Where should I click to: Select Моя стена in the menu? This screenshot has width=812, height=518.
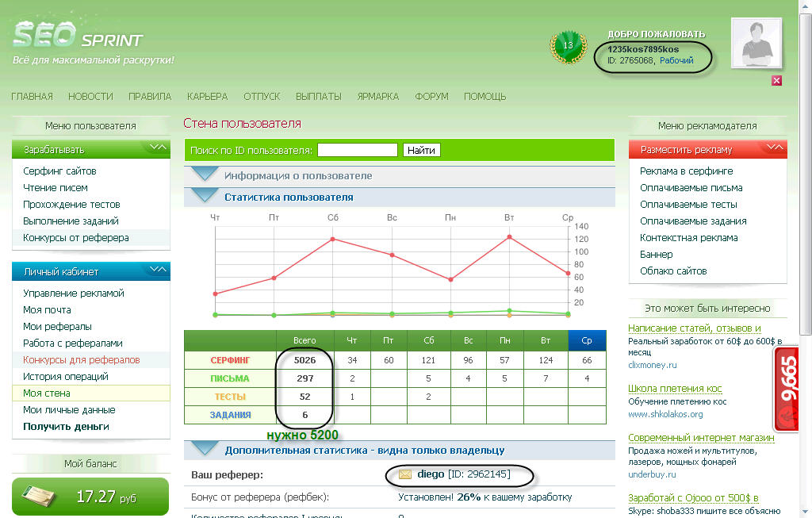click(47, 393)
